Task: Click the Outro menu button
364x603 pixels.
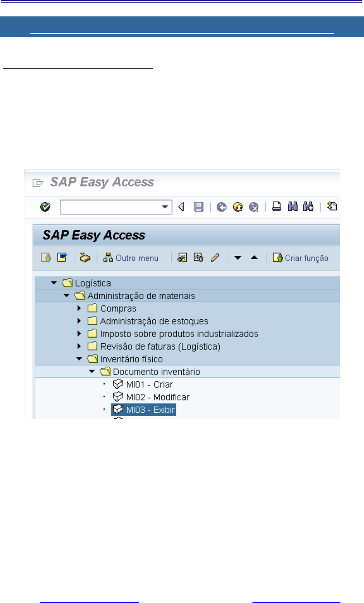Action: 131,258
